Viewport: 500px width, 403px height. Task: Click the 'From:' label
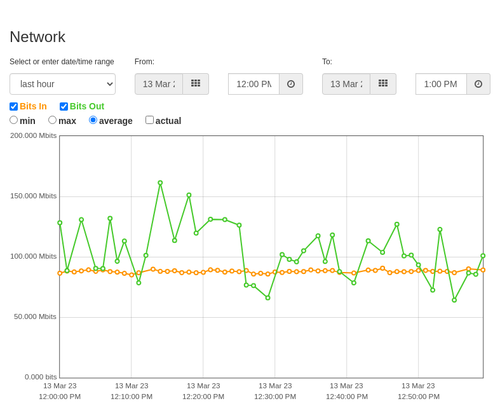tap(144, 62)
